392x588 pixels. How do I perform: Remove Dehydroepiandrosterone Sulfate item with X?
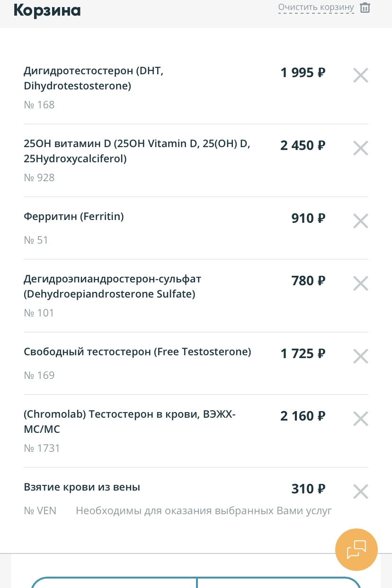coord(360,283)
